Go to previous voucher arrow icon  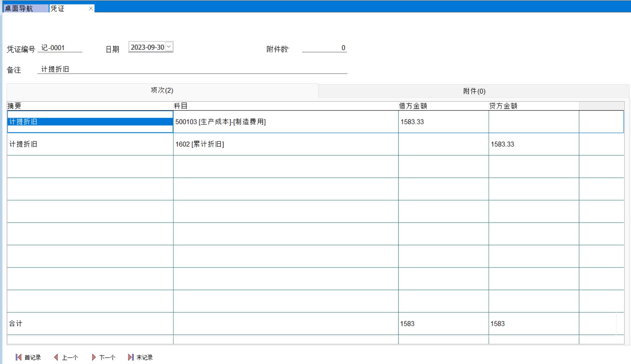point(56,357)
